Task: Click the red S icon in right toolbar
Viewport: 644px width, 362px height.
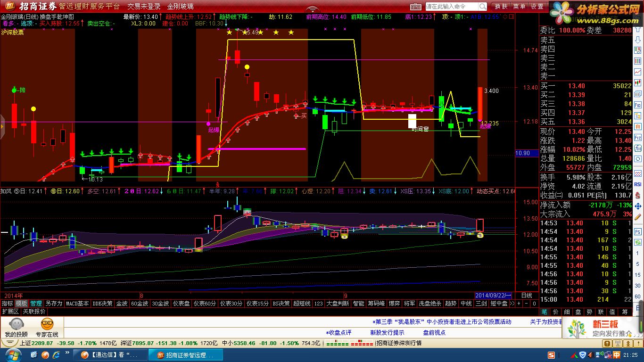Action: coord(638,196)
